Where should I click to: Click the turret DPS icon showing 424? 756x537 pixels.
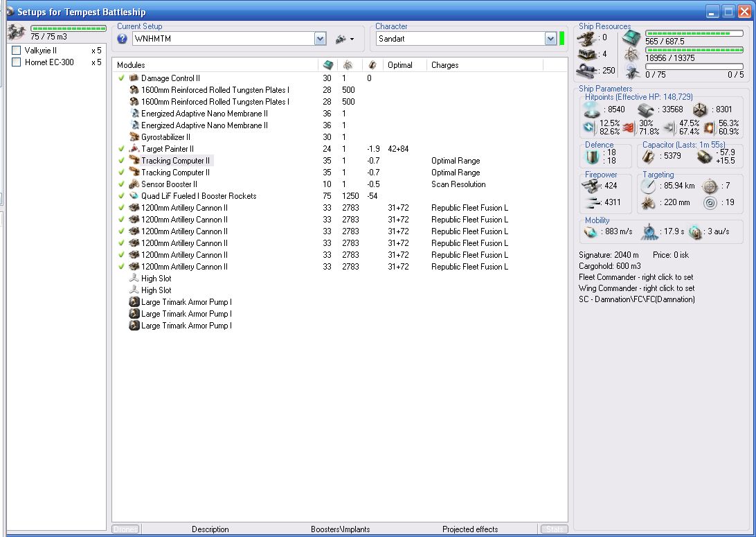(591, 186)
